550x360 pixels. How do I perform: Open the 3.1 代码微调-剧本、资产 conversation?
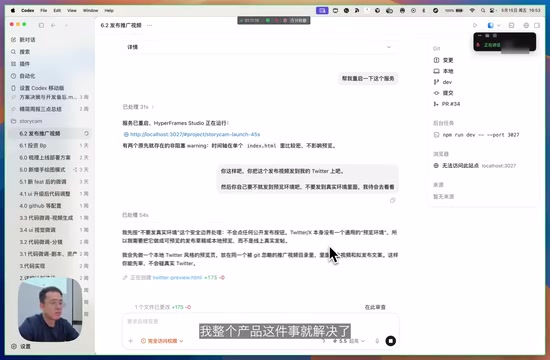[49, 254]
